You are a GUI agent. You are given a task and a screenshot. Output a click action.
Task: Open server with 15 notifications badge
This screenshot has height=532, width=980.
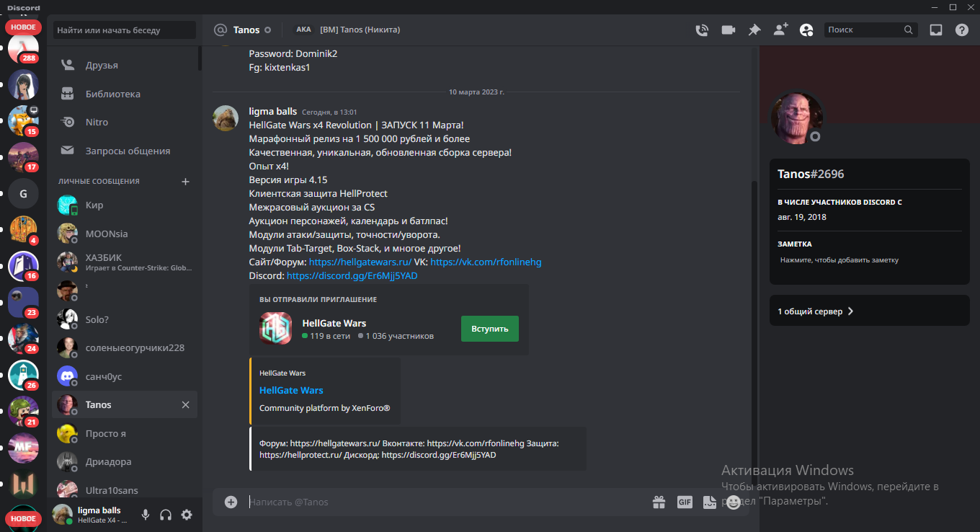(x=23, y=120)
